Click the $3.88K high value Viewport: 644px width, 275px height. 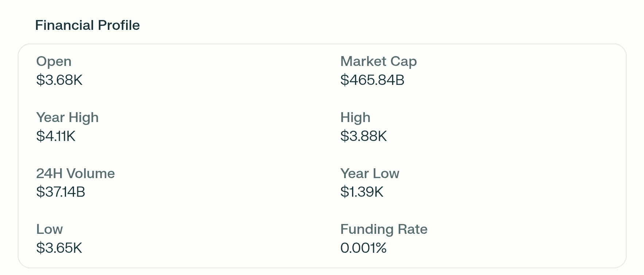pyautogui.click(x=363, y=136)
